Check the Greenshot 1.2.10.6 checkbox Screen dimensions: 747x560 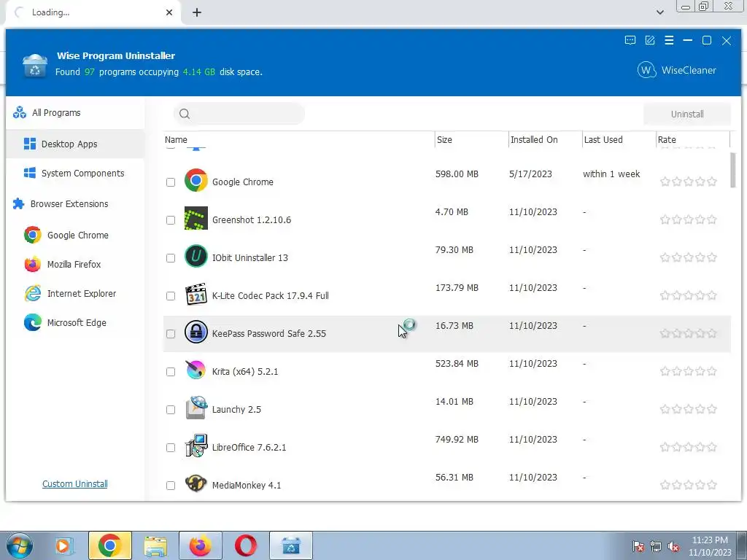[171, 220]
